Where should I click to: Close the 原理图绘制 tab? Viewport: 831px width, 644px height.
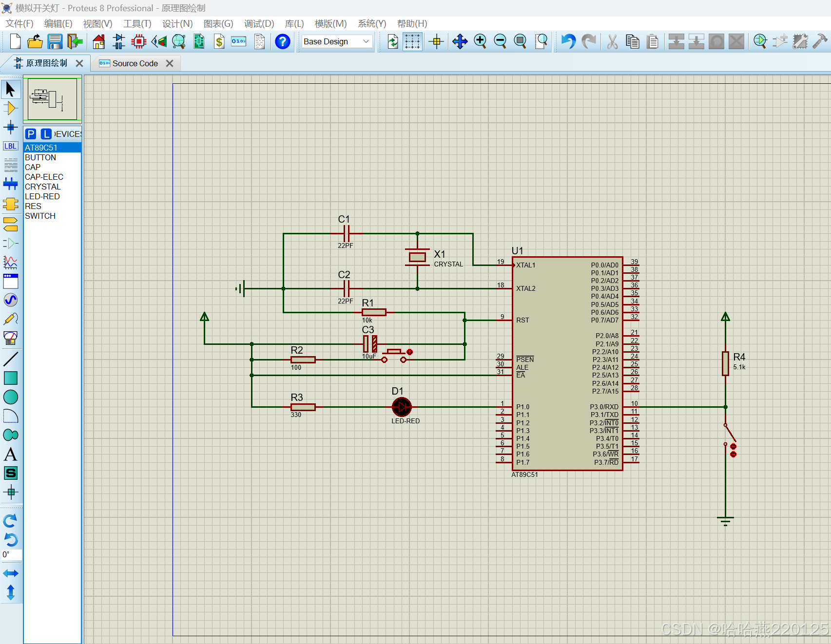coord(79,63)
